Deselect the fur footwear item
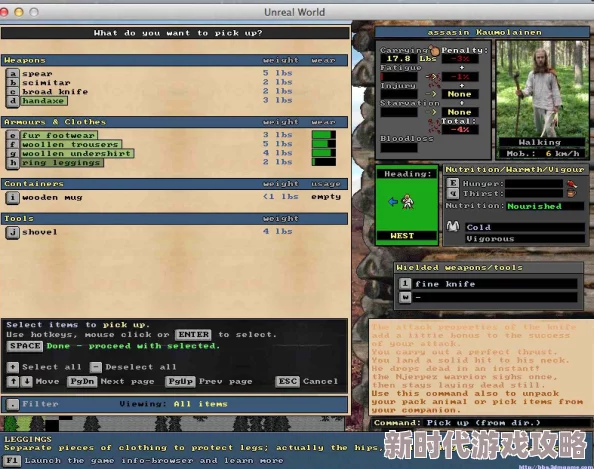 pos(59,135)
